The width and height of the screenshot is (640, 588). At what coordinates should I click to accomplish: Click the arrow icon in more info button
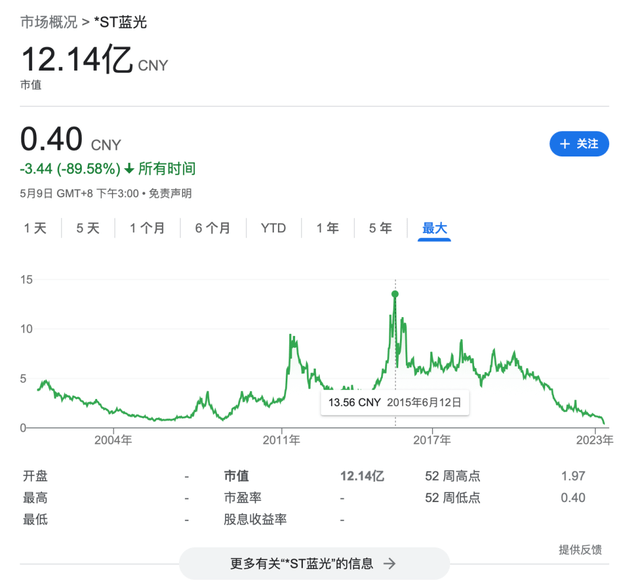pyautogui.click(x=390, y=564)
